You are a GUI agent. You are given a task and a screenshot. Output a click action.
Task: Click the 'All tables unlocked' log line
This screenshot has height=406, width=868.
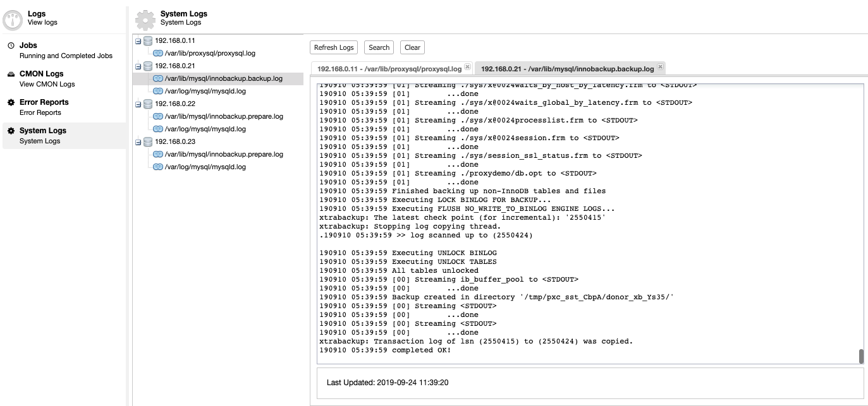tap(399, 271)
